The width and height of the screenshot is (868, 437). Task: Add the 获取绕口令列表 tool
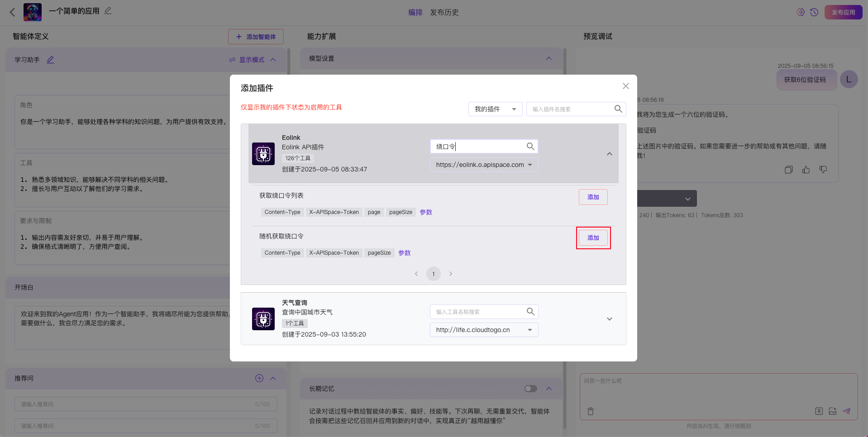click(593, 197)
